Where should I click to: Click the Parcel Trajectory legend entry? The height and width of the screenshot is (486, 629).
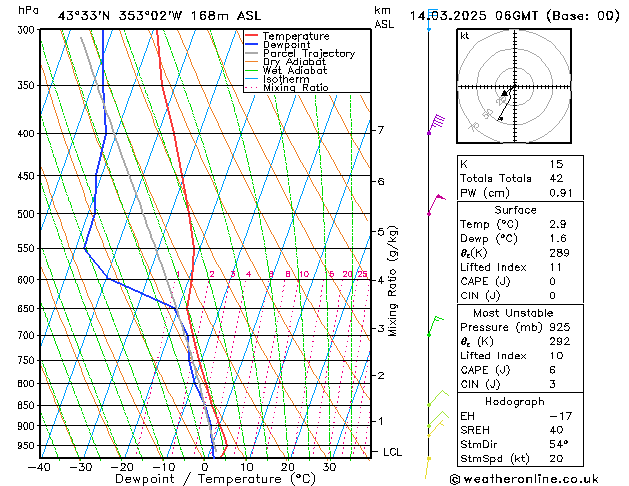pyautogui.click(x=300, y=53)
